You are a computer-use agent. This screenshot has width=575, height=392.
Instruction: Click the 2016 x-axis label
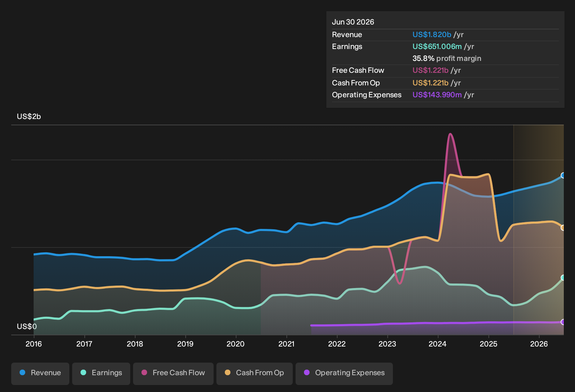(34, 344)
